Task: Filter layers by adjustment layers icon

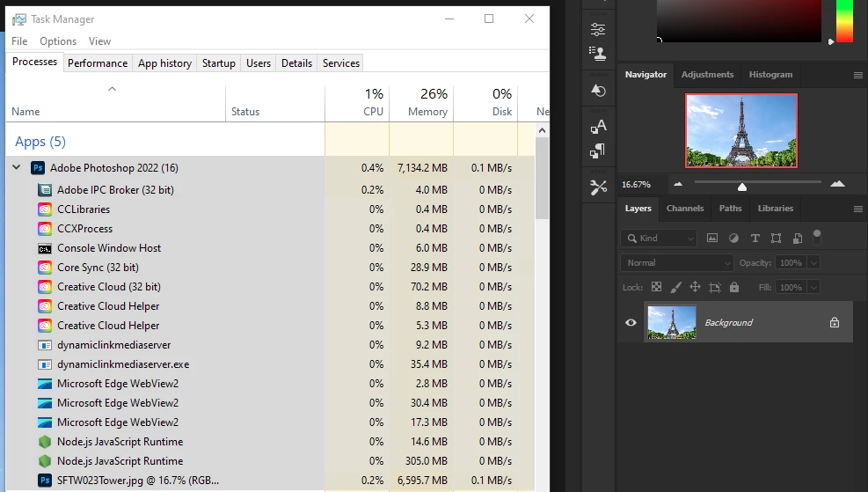Action: pos(733,239)
